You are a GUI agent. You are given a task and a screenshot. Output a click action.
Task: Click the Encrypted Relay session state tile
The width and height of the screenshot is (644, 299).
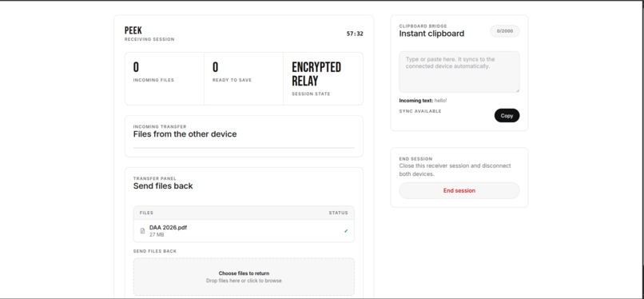click(324, 78)
